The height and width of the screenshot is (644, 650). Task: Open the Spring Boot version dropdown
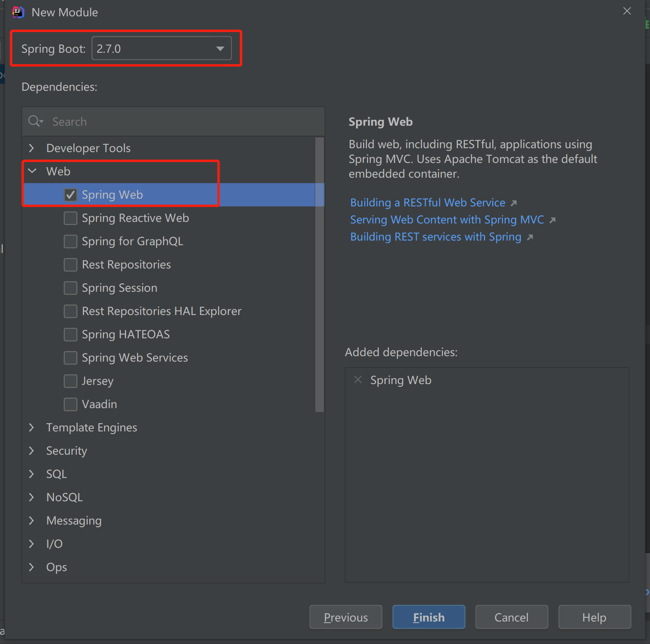pos(161,48)
